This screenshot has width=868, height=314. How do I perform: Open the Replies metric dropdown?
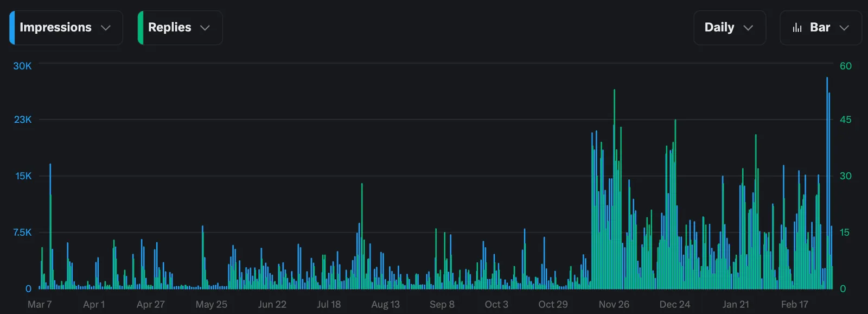pos(180,28)
